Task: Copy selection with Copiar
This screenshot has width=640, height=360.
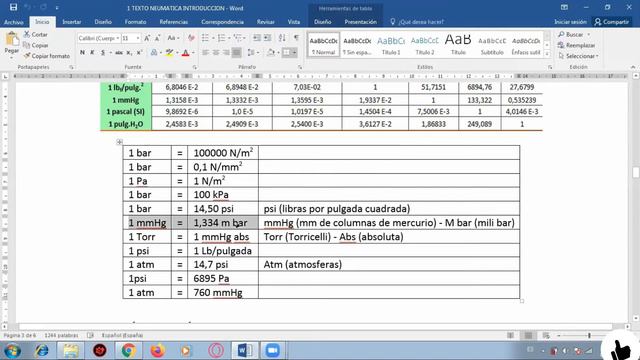Action: (36, 45)
